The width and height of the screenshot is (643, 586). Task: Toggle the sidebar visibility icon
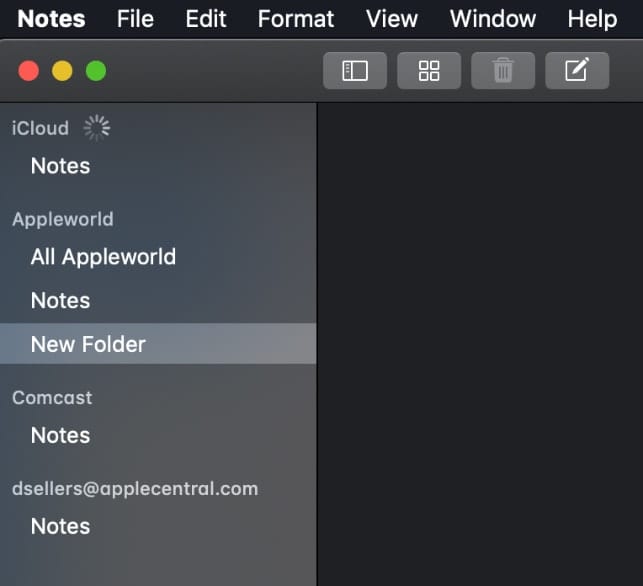click(x=355, y=71)
